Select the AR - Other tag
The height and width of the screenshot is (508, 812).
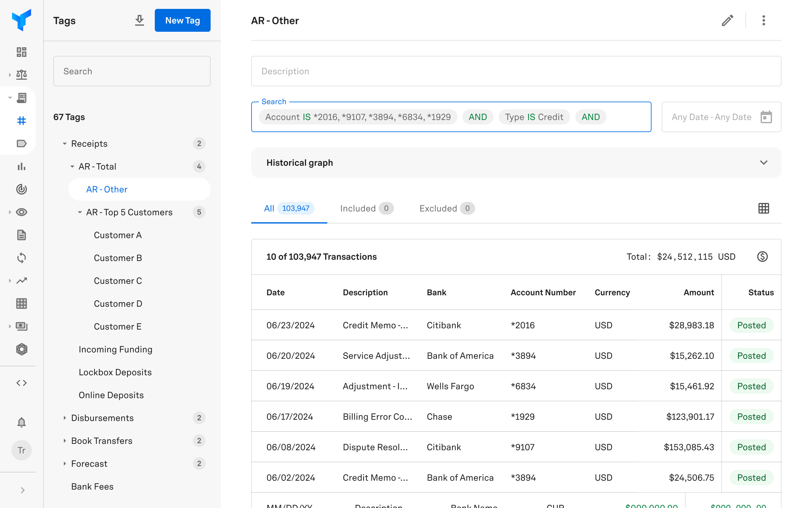click(x=140, y=189)
